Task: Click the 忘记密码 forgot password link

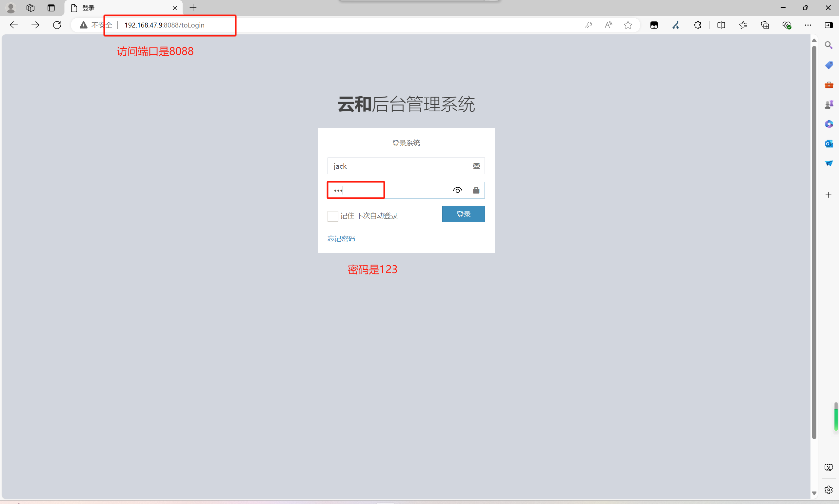Action: (x=341, y=239)
